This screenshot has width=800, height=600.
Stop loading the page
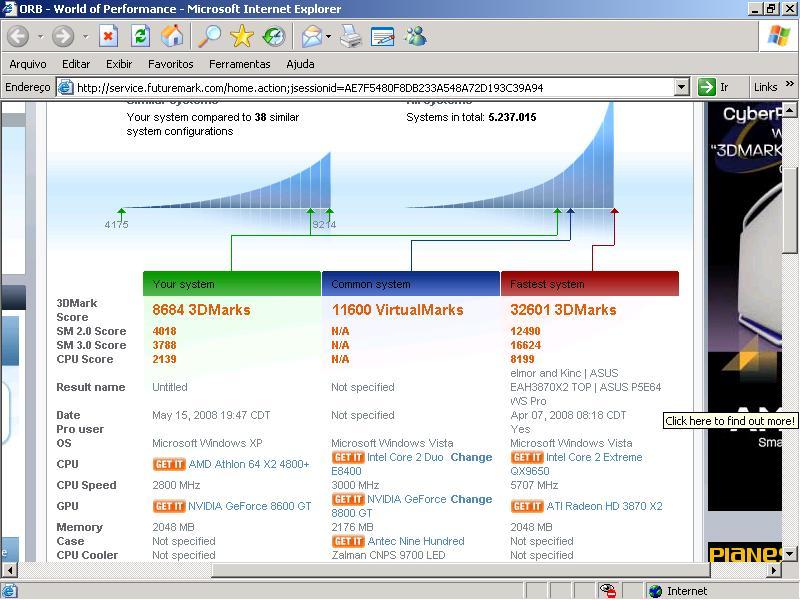pos(108,36)
